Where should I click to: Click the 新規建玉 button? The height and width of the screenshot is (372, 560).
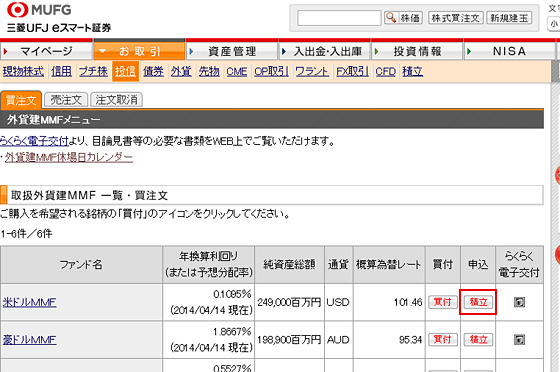click(x=509, y=18)
